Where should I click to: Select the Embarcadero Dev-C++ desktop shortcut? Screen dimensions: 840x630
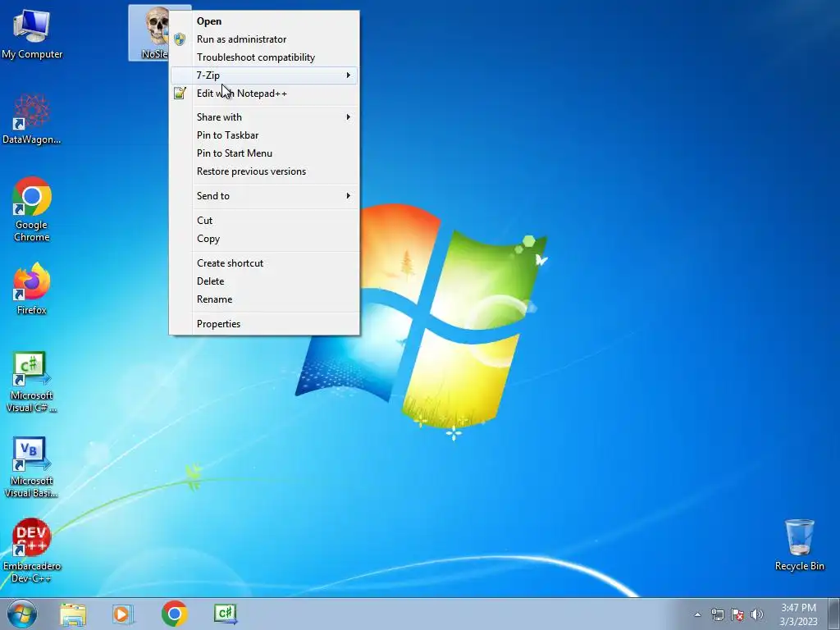click(32, 550)
